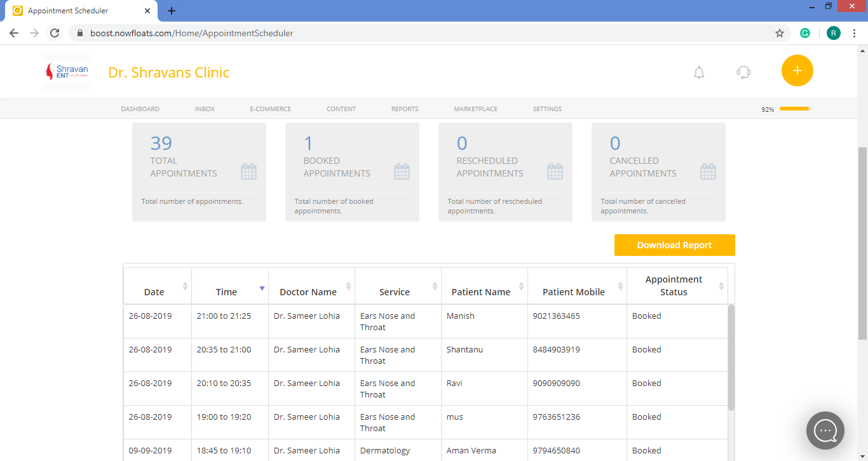Image resolution: width=868 pixels, height=461 pixels.
Task: Close the Appointment Scheduler tab
Action: 147,11
